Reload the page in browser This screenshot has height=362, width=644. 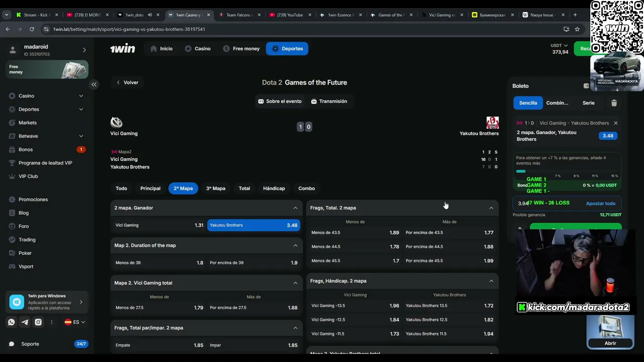tap(32, 29)
